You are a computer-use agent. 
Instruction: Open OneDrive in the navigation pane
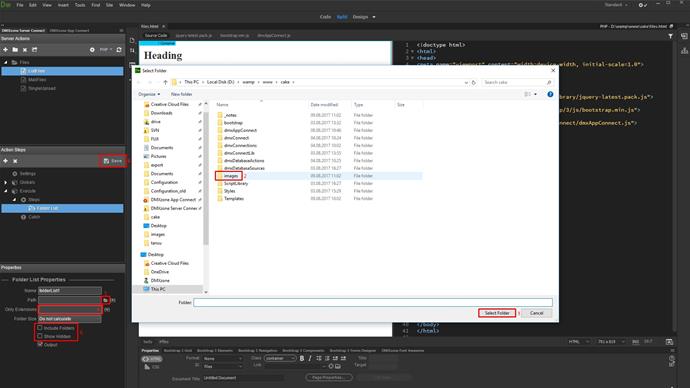(160, 272)
